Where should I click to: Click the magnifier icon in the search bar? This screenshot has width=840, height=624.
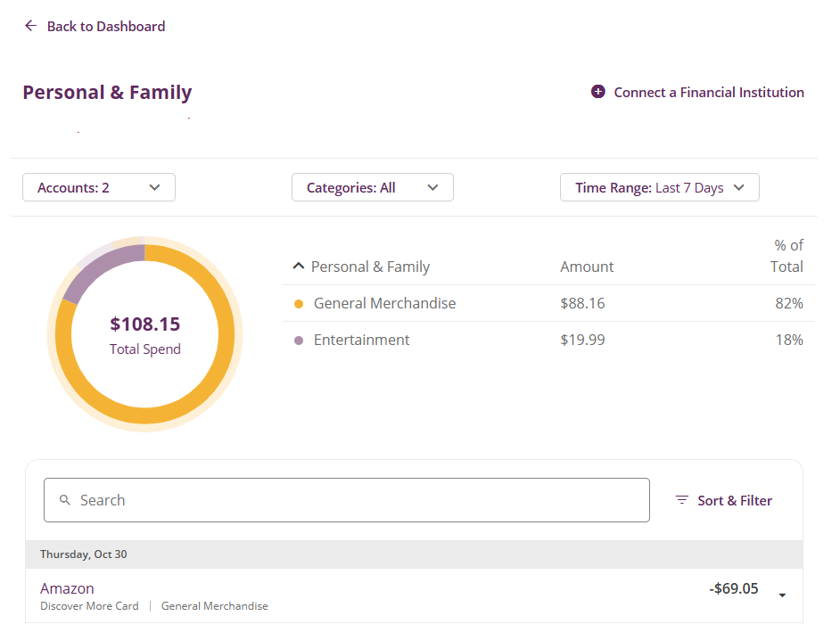point(65,500)
